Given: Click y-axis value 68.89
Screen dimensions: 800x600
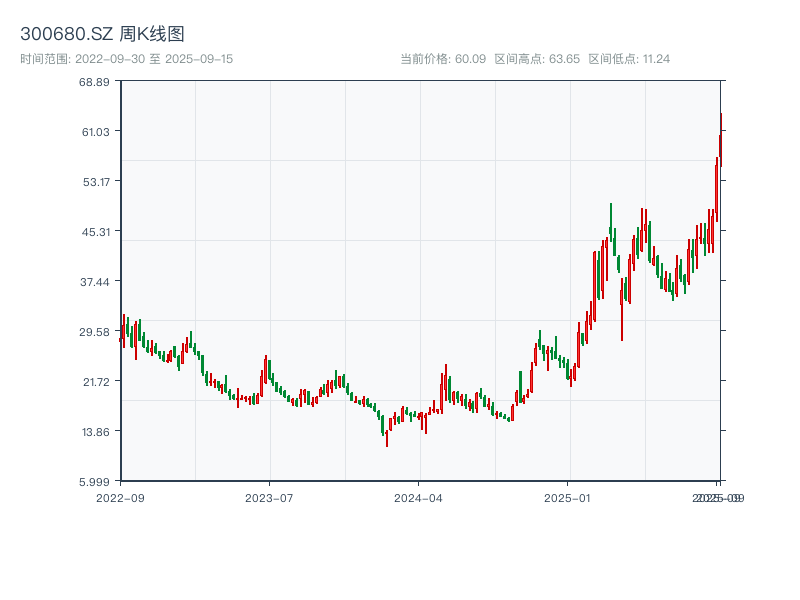Looking at the screenshot, I should (94, 82).
